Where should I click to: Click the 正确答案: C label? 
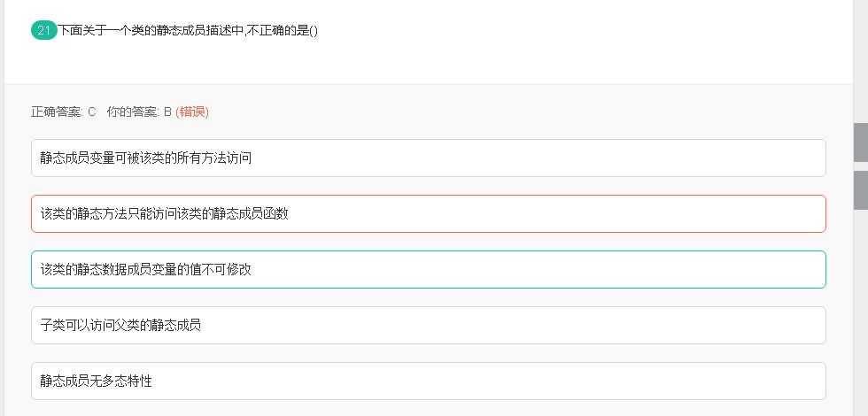coord(63,112)
